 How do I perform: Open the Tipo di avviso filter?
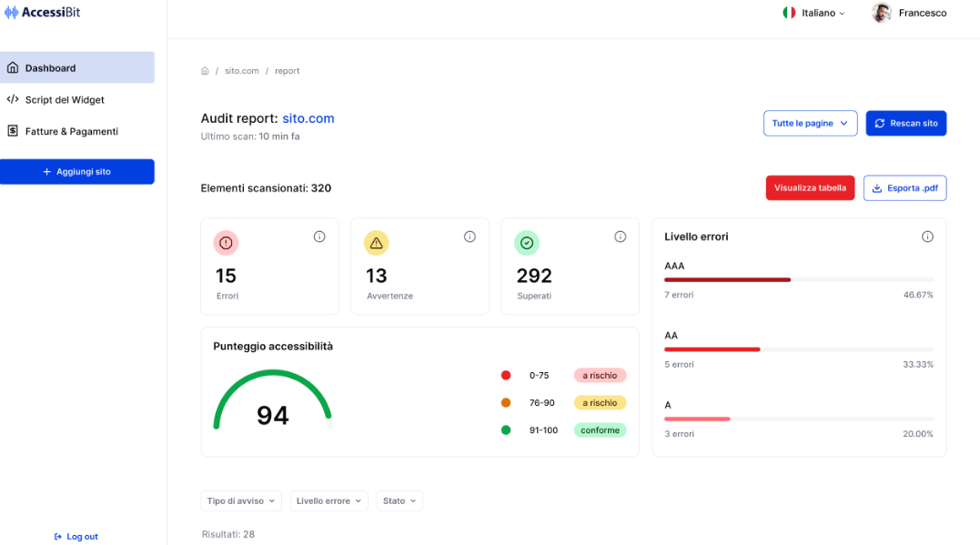coord(241,501)
